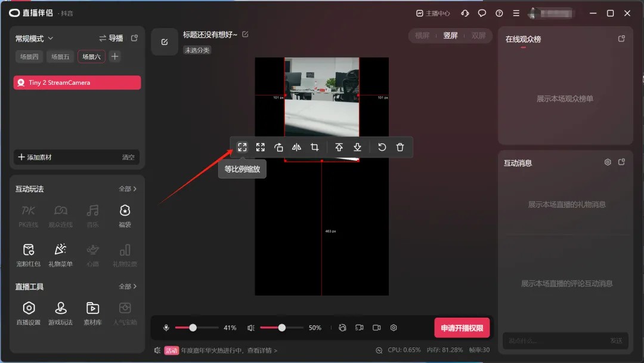Viewport: 644px width, 363px height.
Task: Click 添加素材 to add source
Action: click(x=35, y=157)
